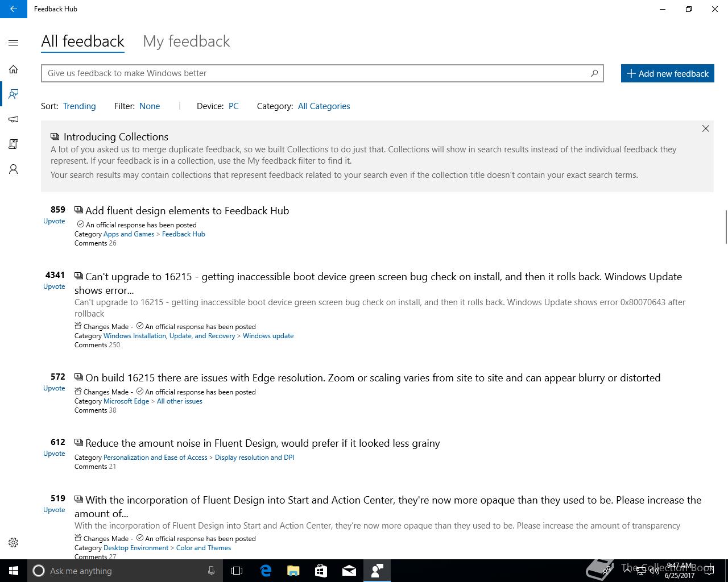728x582 pixels.
Task: Click the vertical scrollbar thumb
Action: (726, 227)
